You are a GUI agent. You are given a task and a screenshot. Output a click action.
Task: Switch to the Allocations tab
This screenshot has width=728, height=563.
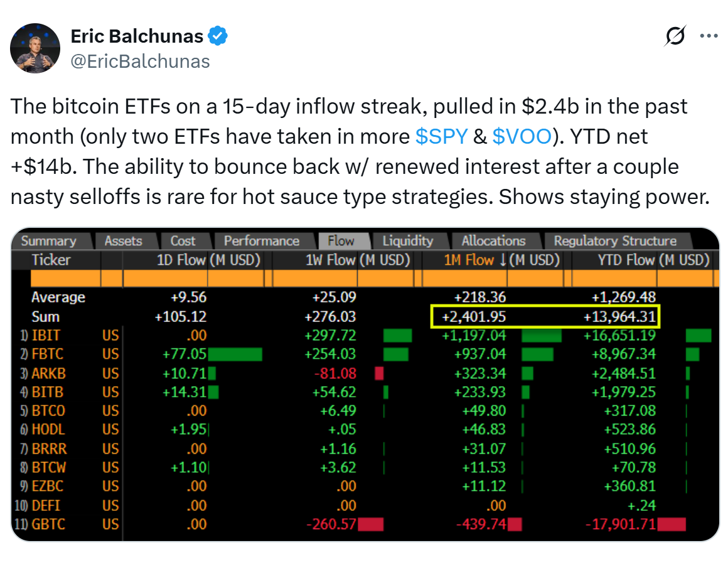click(493, 241)
